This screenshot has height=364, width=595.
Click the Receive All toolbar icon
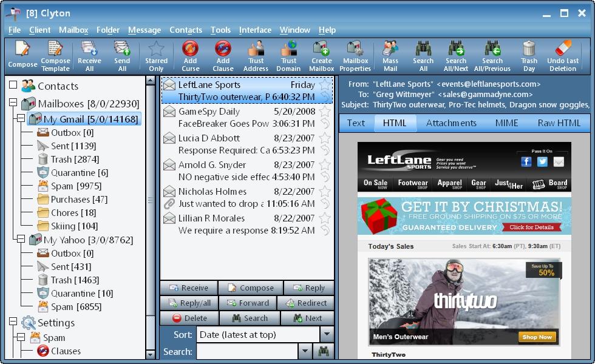pos(89,49)
